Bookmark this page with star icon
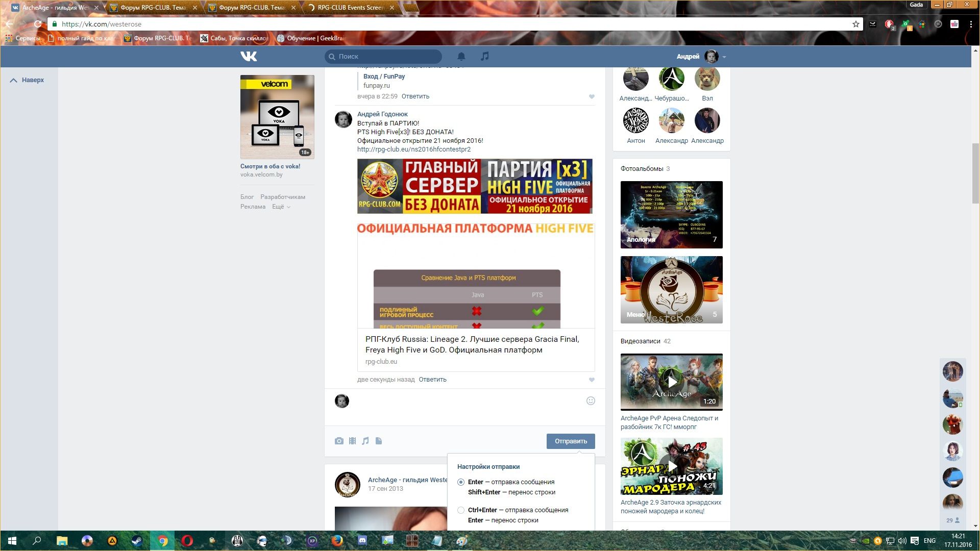The image size is (980, 551). [856, 24]
